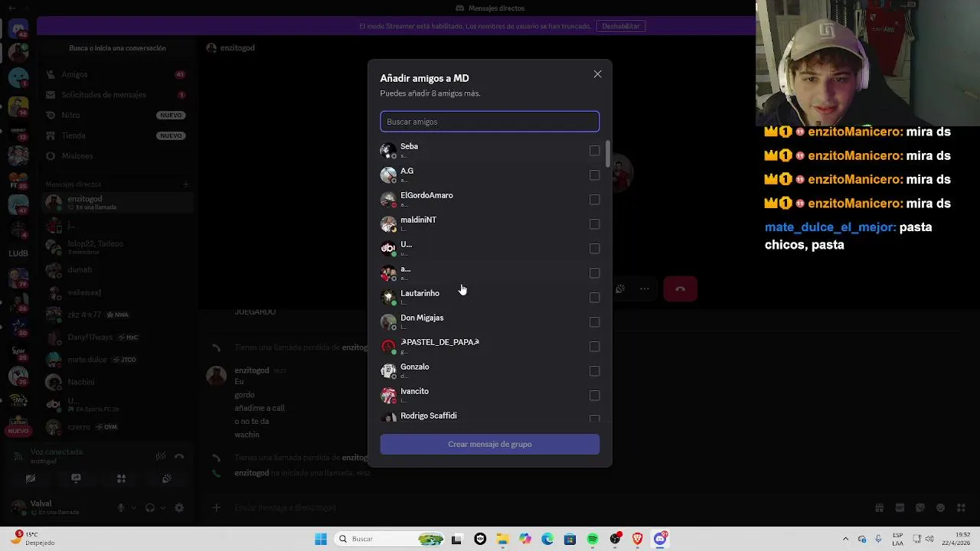Tick the checkbox beside Ivancito
The image size is (980, 551).
pos(594,396)
